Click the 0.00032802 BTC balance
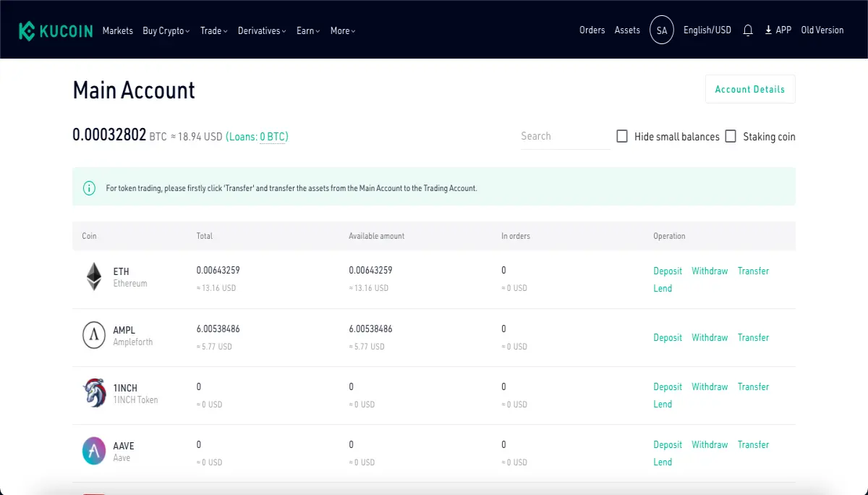Screen dimensions: 868x495 pos(109,135)
